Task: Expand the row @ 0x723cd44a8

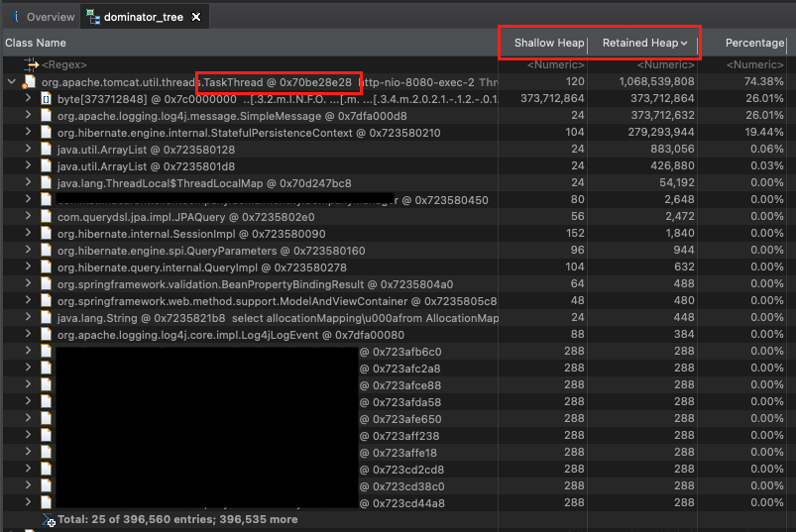Action: tap(29, 502)
